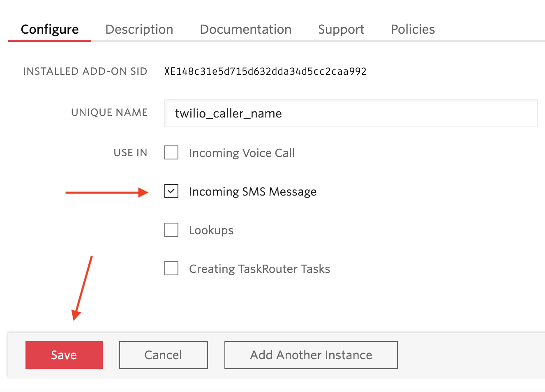545x392 pixels.
Task: Open the Documentation tab
Action: pyautogui.click(x=245, y=29)
